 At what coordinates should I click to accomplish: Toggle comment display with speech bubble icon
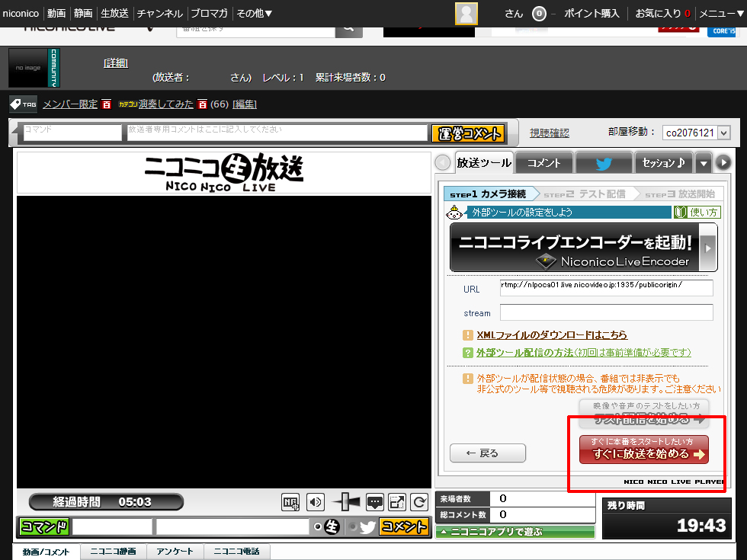click(375, 502)
